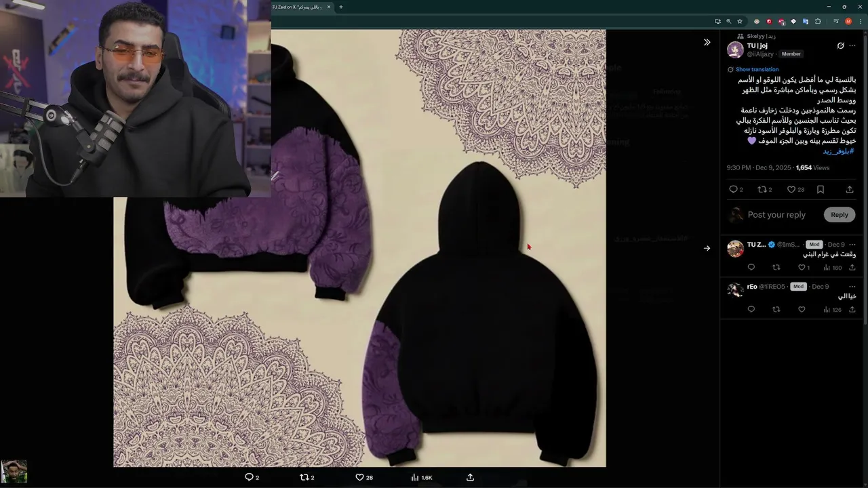Click the hoodie design image
The height and width of the screenshot is (488, 868).
pos(359,248)
